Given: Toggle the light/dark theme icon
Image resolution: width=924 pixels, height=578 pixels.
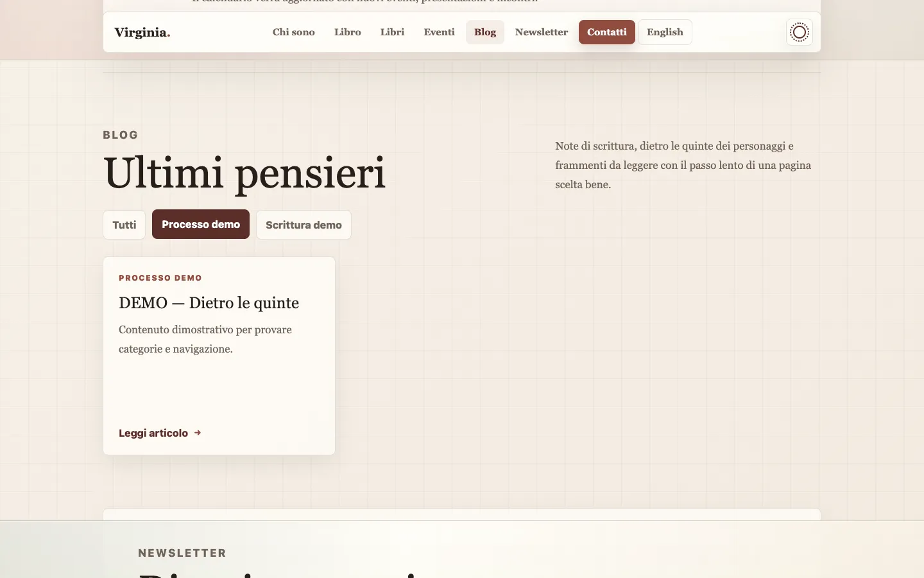Looking at the screenshot, I should 800,32.
